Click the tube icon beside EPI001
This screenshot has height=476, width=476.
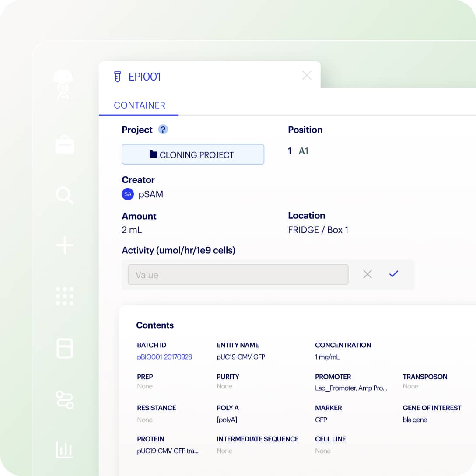[118, 77]
